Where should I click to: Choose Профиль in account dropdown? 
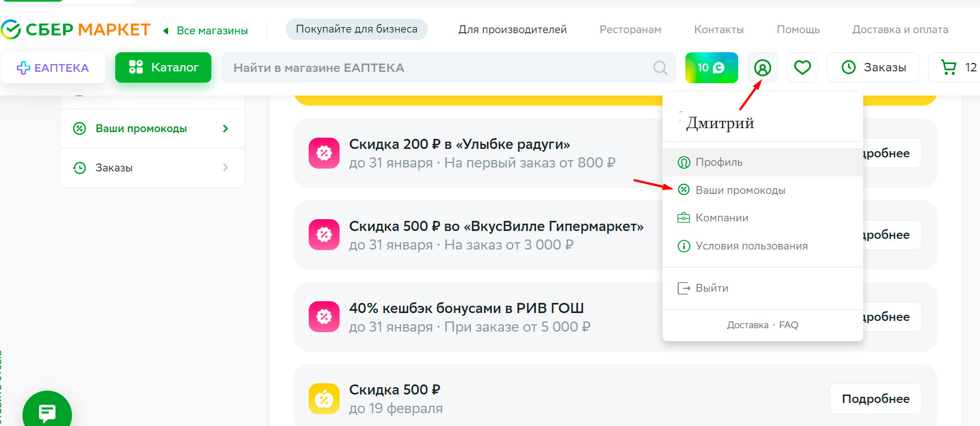(x=762, y=162)
